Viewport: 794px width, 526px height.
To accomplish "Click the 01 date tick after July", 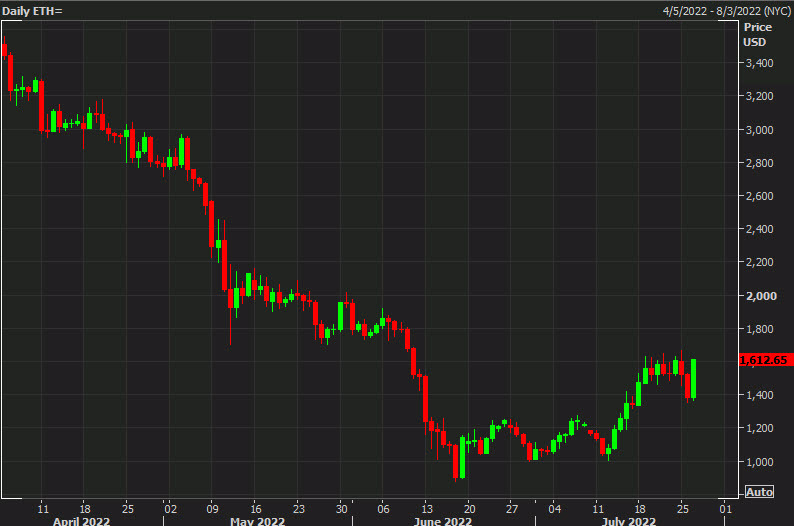I will pyautogui.click(x=723, y=506).
